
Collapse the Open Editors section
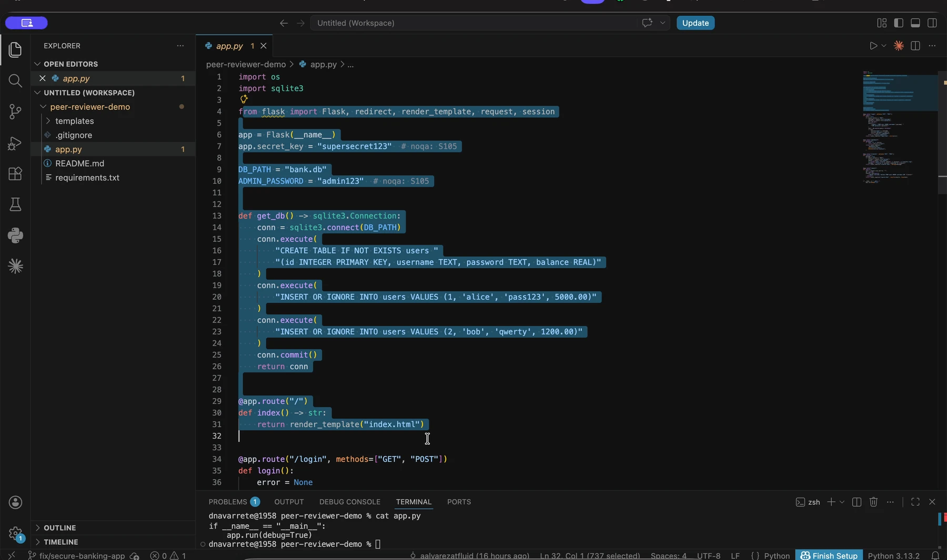tap(37, 64)
